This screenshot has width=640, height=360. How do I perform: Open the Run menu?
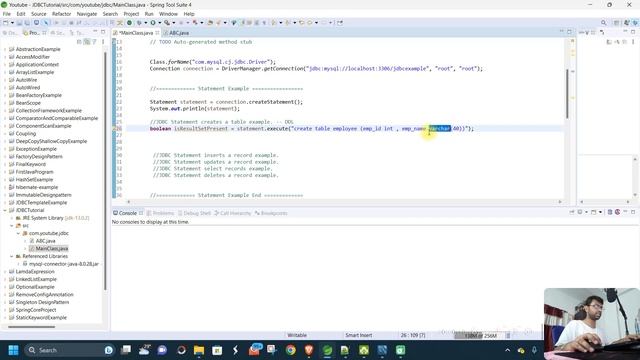(149, 14)
